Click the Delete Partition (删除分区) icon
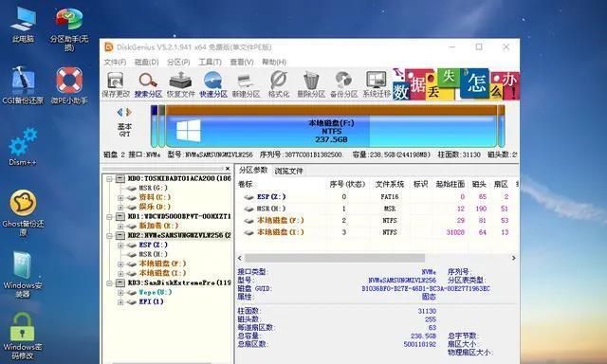The image size is (607, 364). tap(311, 84)
